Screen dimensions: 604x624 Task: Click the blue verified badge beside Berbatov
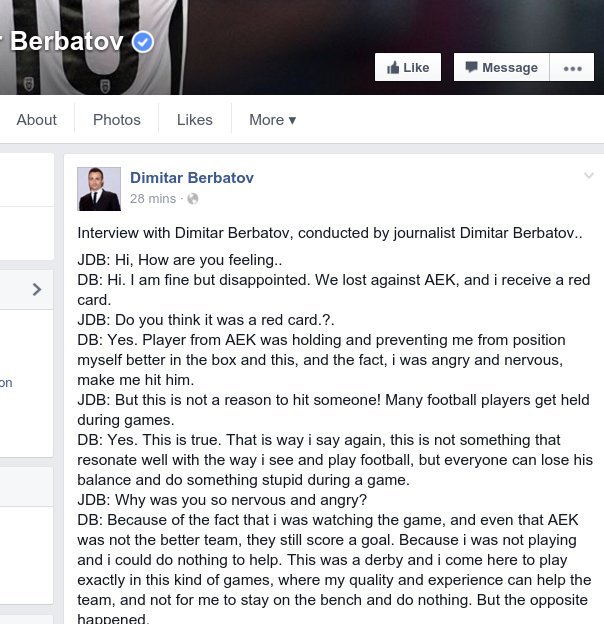[x=143, y=42]
